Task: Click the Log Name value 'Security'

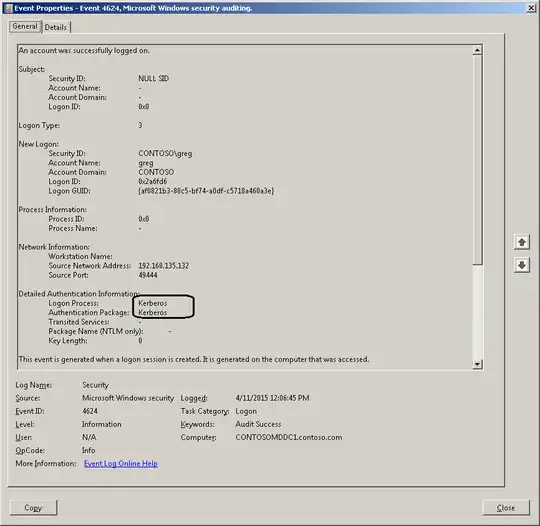Action: (95, 385)
